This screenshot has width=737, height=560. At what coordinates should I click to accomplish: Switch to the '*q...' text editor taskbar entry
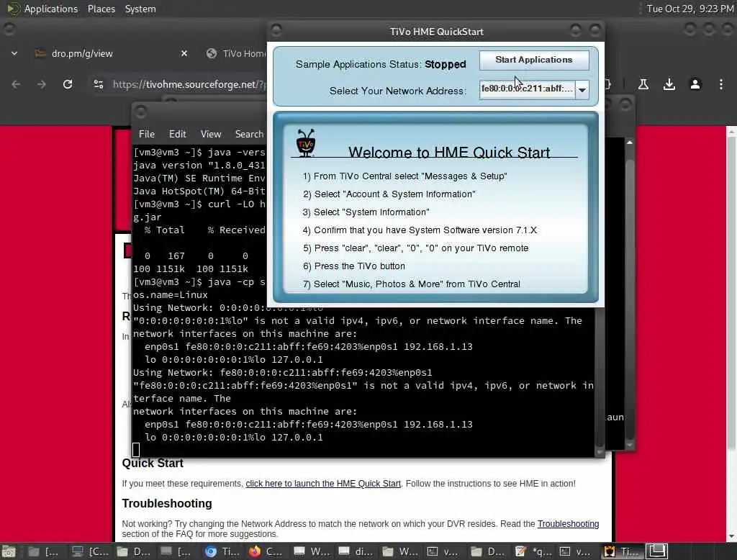click(534, 551)
